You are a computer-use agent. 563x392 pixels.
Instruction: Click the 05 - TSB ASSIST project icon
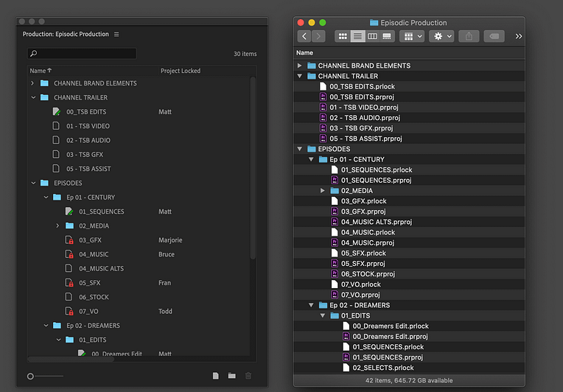(x=56, y=169)
